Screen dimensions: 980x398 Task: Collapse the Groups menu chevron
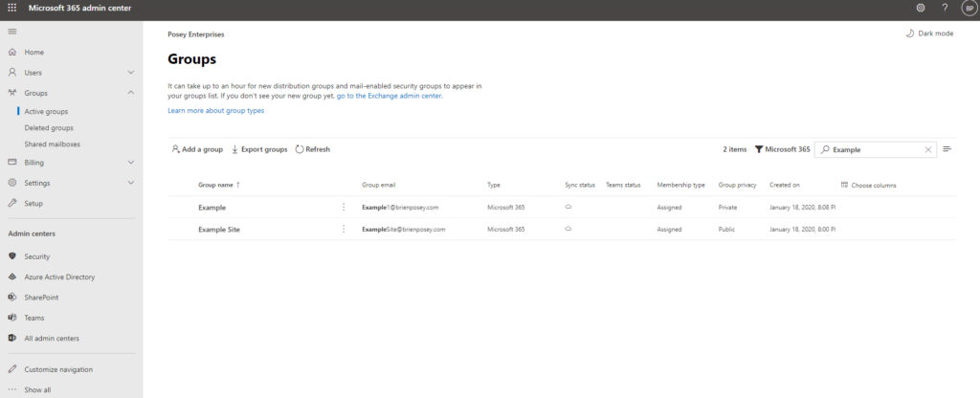point(130,93)
